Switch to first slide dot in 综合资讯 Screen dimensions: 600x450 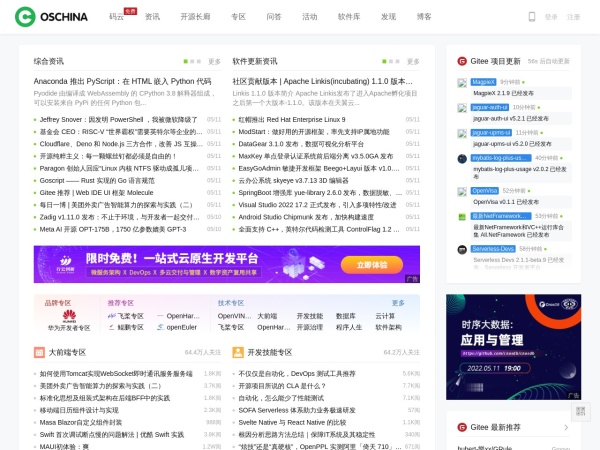point(186,61)
